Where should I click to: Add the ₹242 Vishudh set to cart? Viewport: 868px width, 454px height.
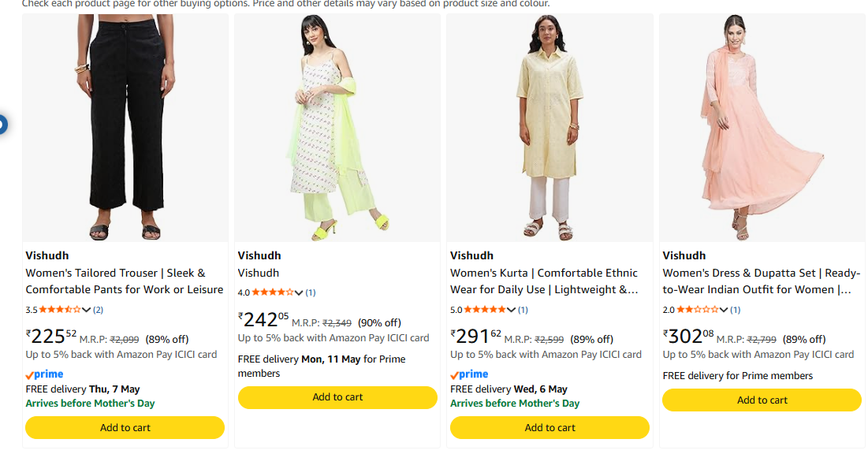click(337, 397)
